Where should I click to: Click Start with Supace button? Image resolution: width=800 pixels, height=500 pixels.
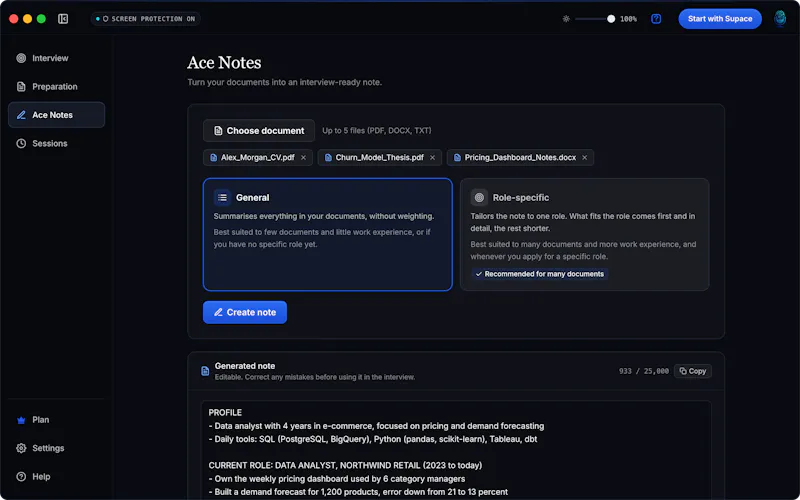(720, 19)
